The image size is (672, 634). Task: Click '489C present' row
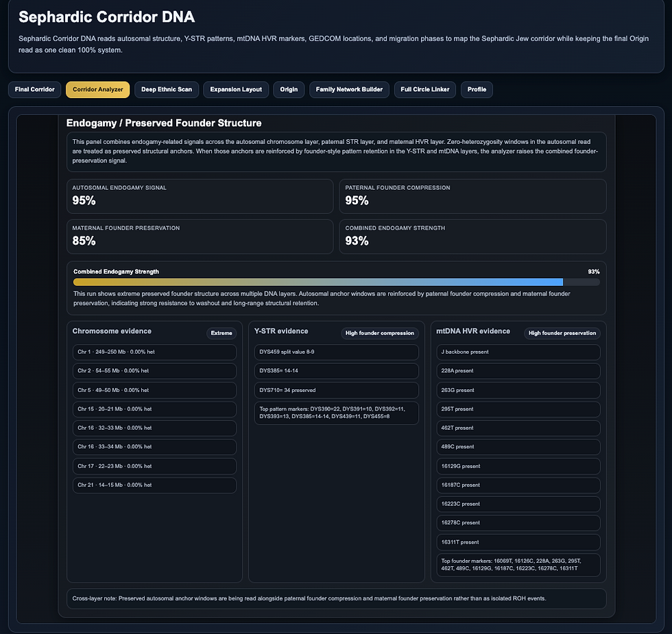518,447
